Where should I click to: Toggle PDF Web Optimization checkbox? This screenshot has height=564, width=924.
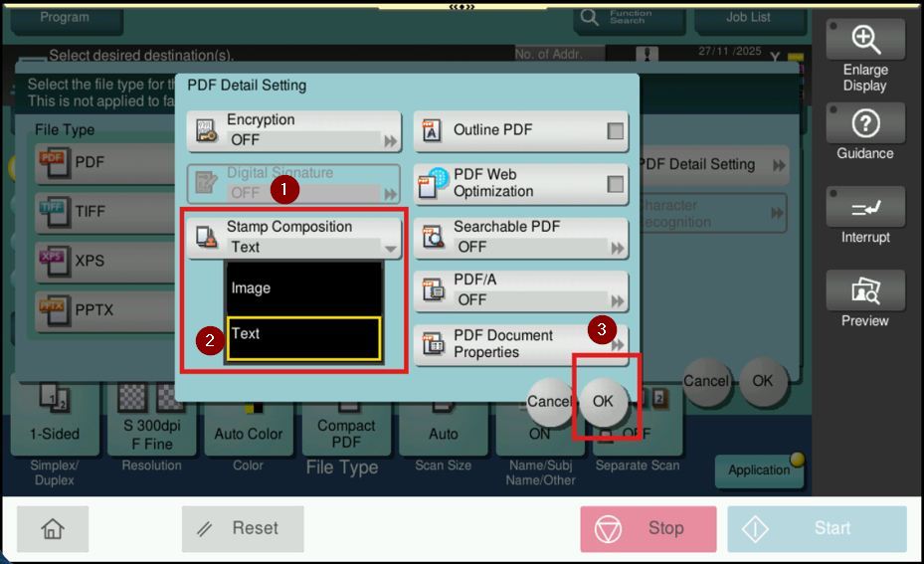pyautogui.click(x=616, y=184)
